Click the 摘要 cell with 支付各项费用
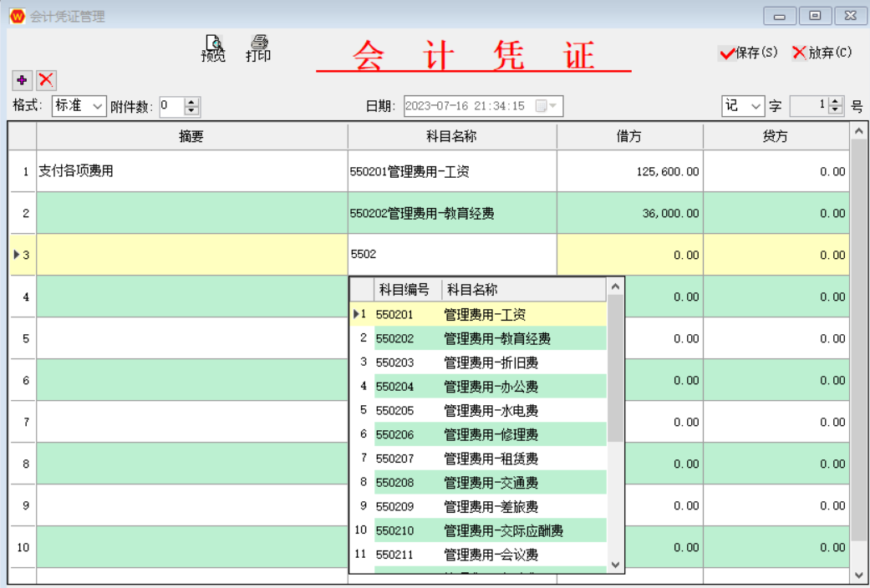 point(191,171)
